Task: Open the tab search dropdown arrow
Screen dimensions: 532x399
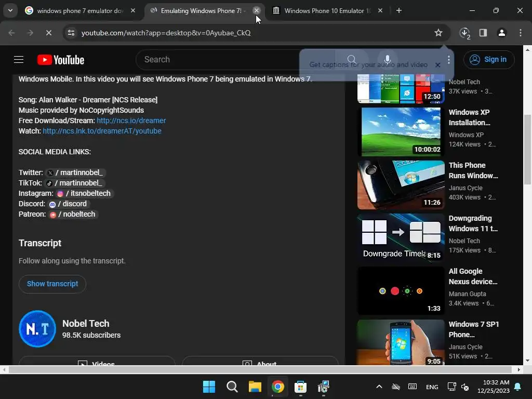Action: click(x=10, y=10)
